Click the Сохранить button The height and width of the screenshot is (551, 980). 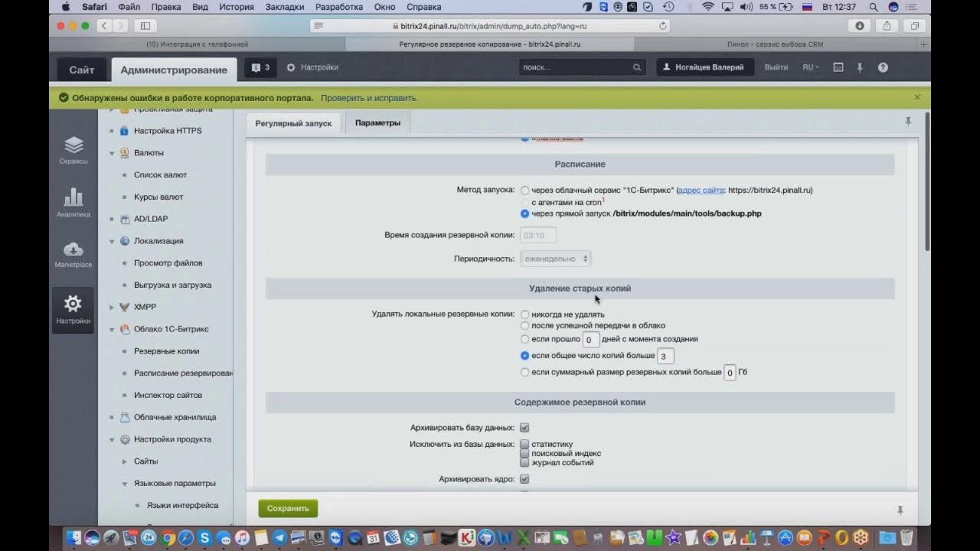(x=288, y=508)
